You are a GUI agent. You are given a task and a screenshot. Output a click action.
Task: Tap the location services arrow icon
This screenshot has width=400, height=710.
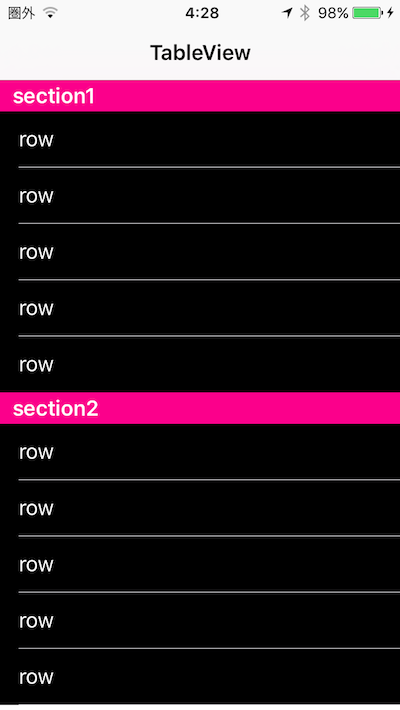pyautogui.click(x=287, y=13)
